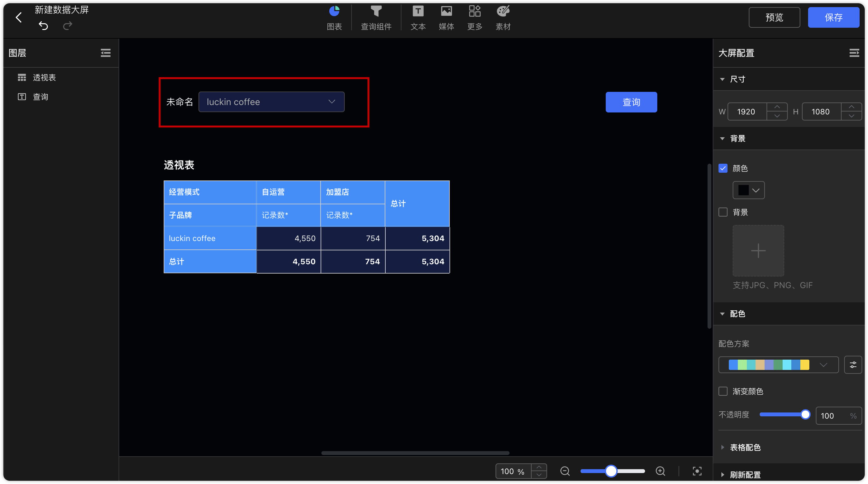Viewport: 868px width, 484px height.
Task: Check the 背景 image checkbox
Action: (x=723, y=212)
